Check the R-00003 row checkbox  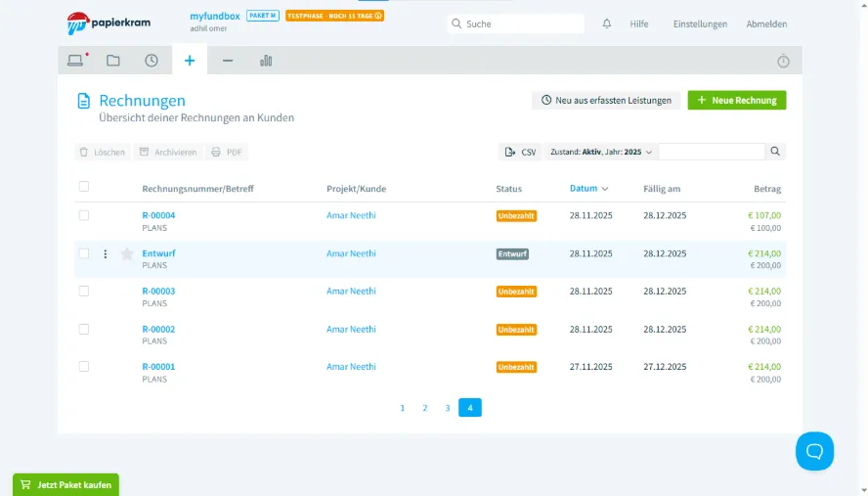click(x=84, y=292)
